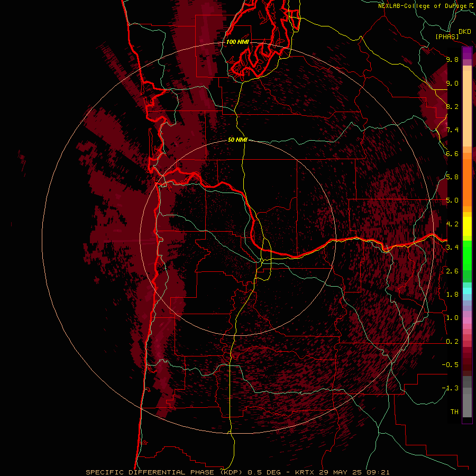This screenshot has height=476, width=476.
Task: Click the -1.3 value on the color scale
Action: (450, 388)
